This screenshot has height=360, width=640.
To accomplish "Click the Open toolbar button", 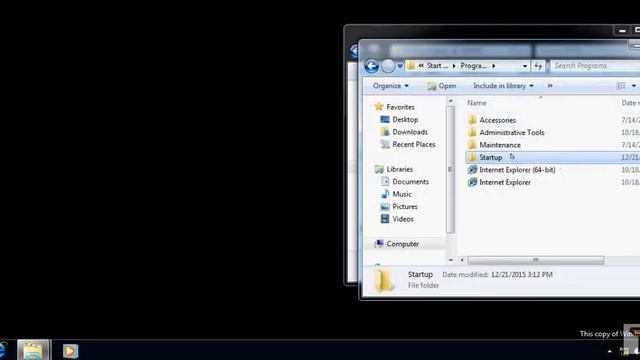I will (x=442, y=86).
